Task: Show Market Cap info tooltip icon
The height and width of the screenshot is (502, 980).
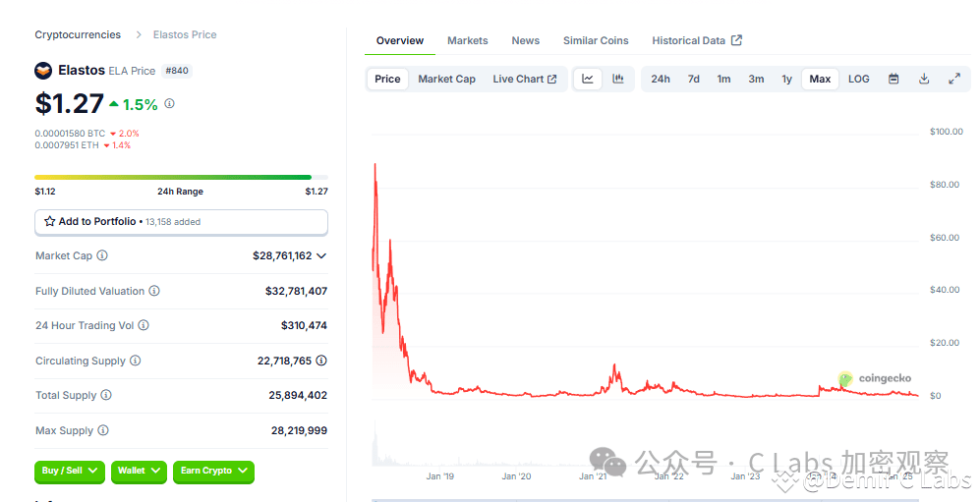Action: [102, 255]
